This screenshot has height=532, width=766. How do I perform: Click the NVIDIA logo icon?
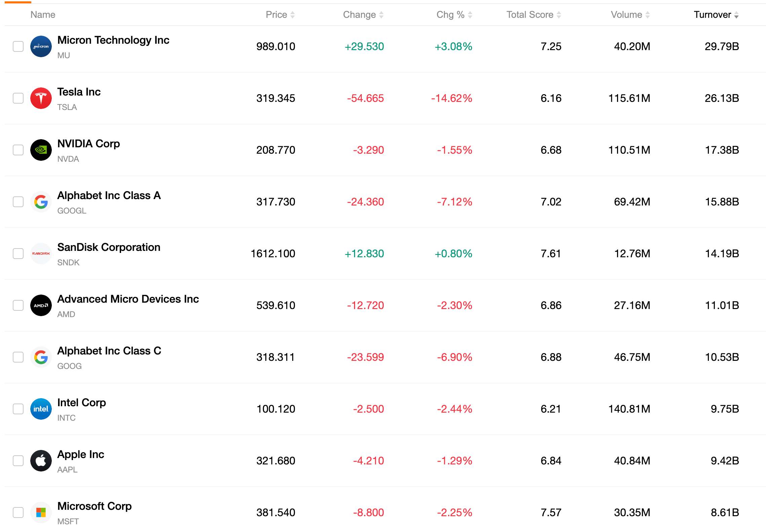tap(41, 150)
